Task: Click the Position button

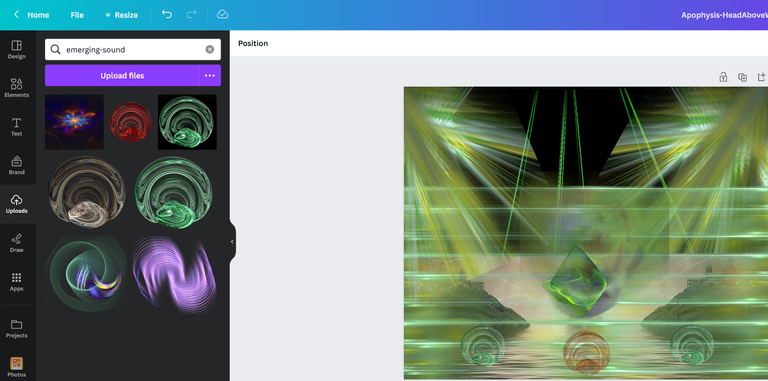Action: point(253,43)
